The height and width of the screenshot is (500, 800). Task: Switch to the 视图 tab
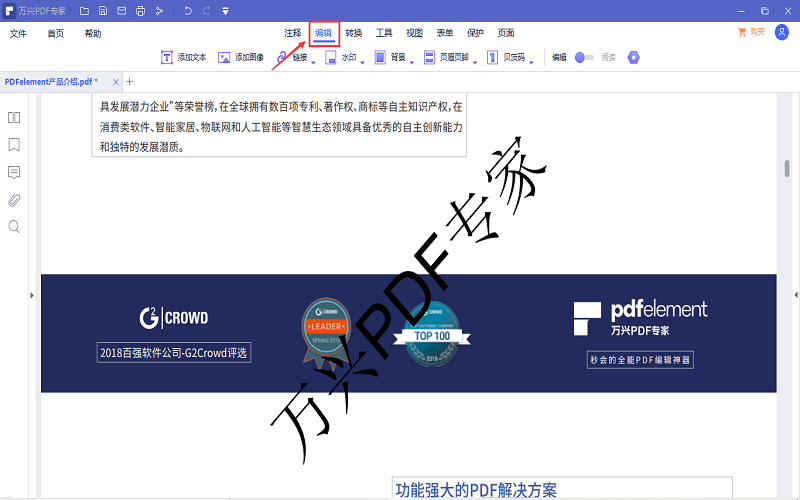coord(414,33)
